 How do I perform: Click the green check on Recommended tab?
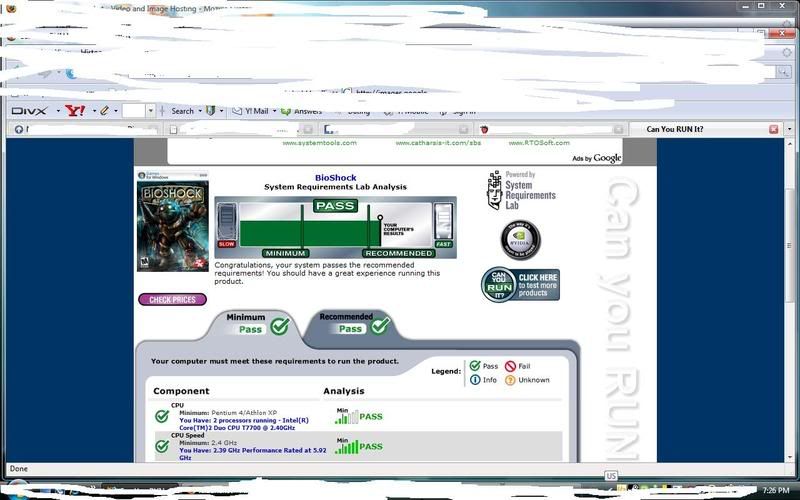tap(381, 324)
